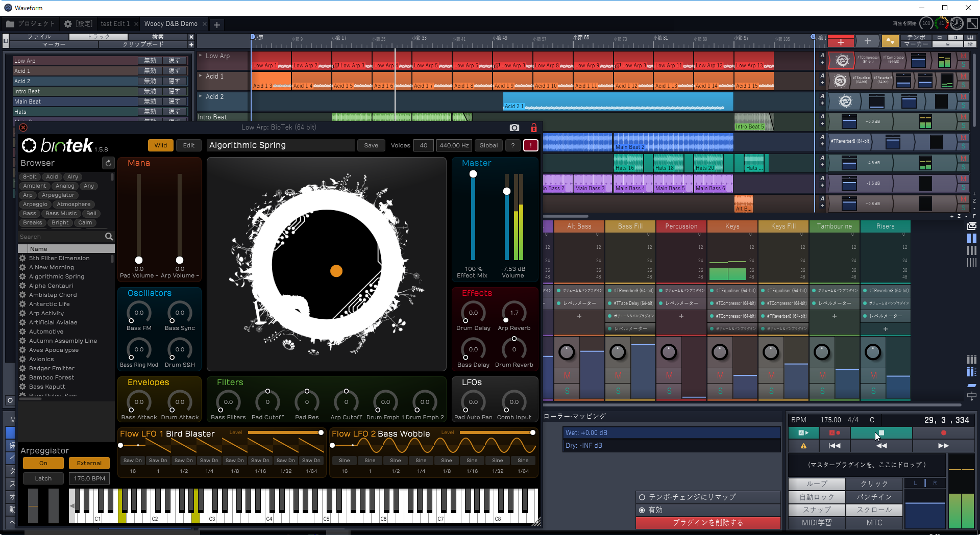
Task: Select Alpha Centauri preset from list
Action: click(51, 286)
